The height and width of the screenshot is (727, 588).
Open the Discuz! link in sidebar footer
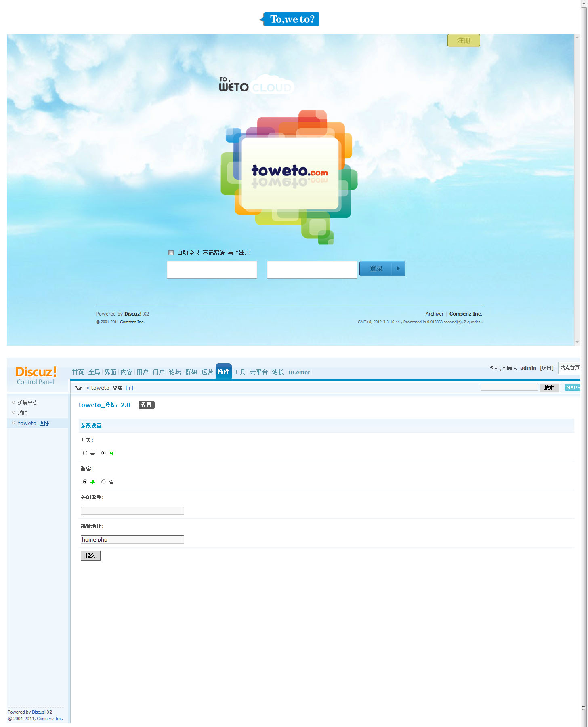(x=39, y=712)
